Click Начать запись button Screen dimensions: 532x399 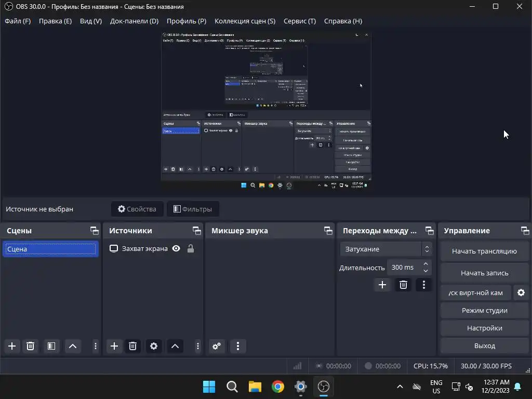tap(485, 273)
